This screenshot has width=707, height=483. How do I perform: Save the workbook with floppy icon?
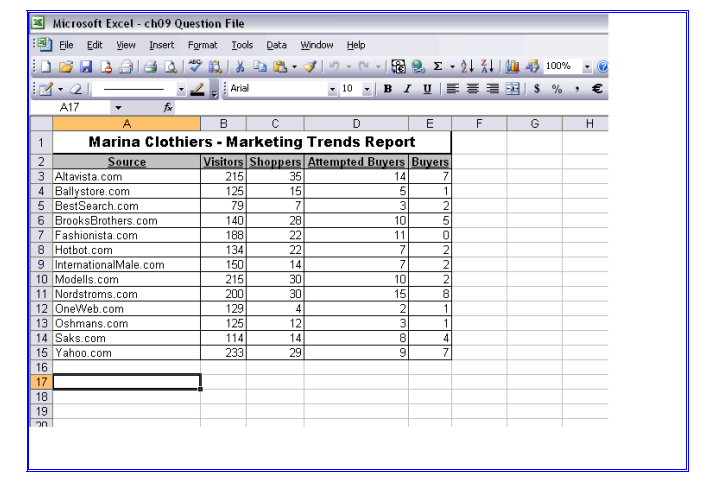tap(86, 67)
